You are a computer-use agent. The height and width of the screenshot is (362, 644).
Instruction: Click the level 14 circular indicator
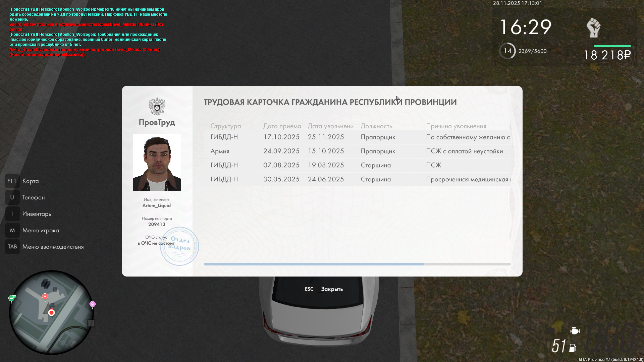pos(507,51)
